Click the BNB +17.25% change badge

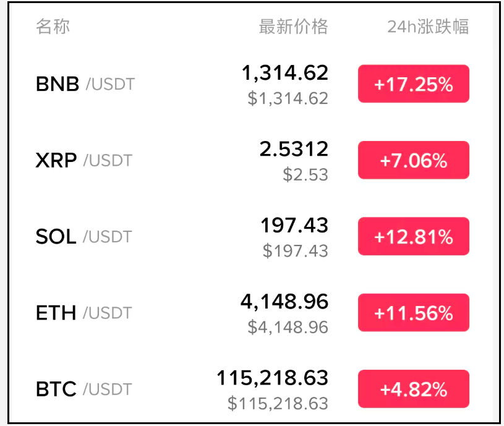coord(413,84)
